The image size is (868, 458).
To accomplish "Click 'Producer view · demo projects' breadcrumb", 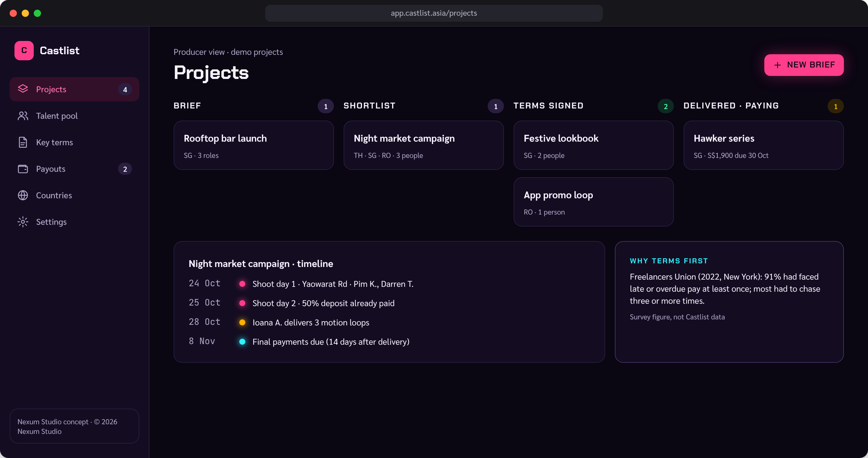I will (x=228, y=52).
